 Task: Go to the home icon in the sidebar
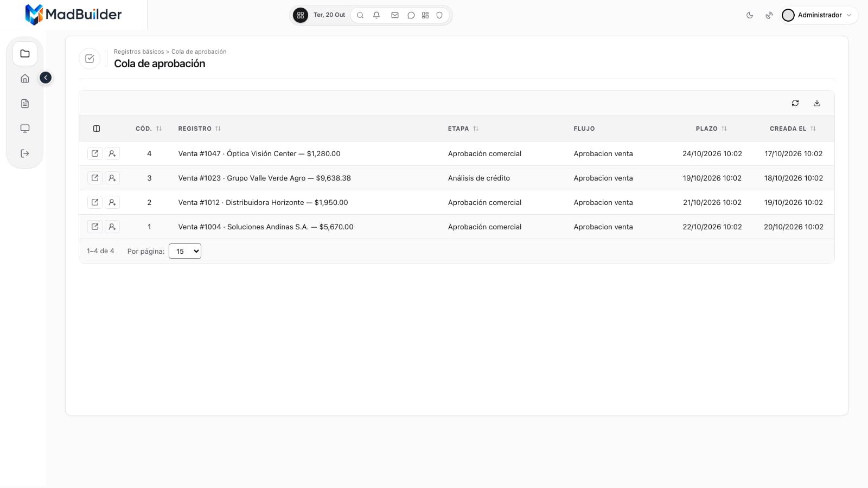[x=25, y=79]
